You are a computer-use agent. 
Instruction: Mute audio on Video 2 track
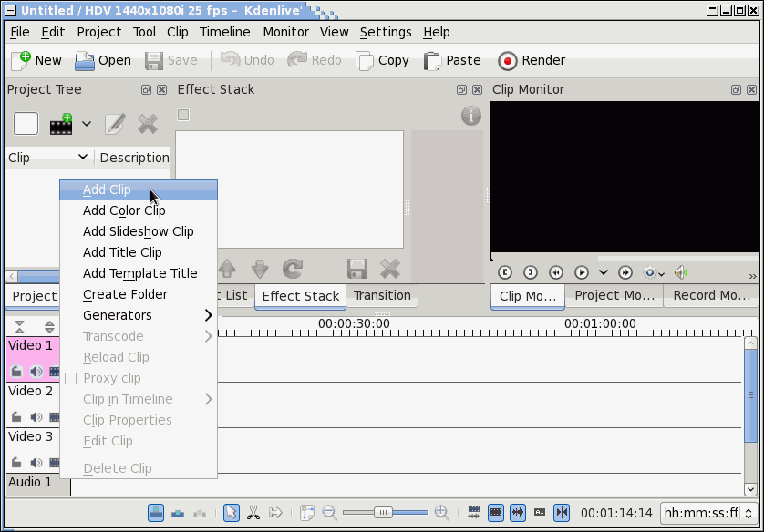[x=36, y=417]
